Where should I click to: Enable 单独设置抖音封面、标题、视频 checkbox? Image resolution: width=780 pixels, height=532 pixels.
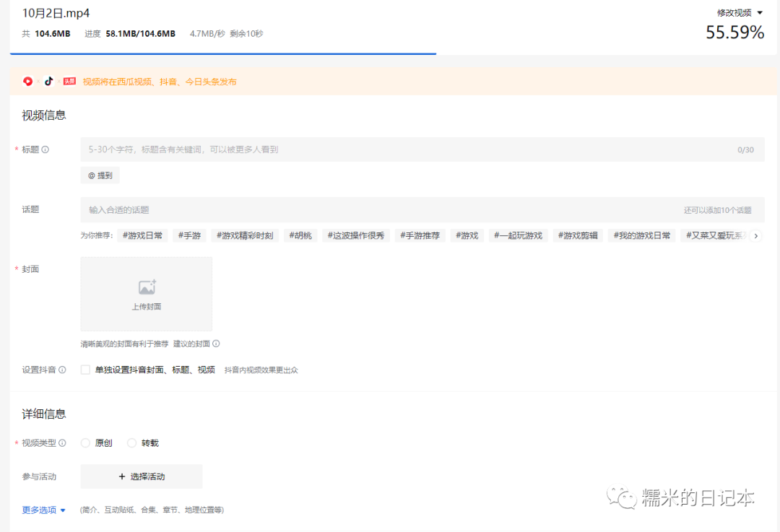point(84,369)
